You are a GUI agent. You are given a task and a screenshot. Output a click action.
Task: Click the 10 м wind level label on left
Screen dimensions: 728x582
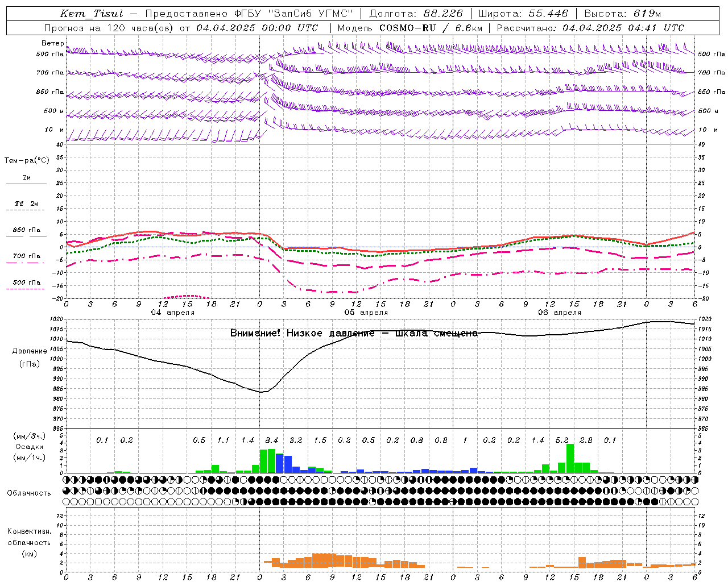[x=55, y=130]
